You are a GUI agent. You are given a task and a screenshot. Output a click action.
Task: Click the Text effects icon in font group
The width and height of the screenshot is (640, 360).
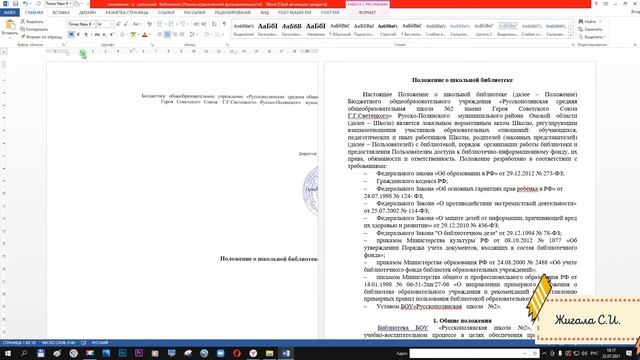(x=122, y=35)
